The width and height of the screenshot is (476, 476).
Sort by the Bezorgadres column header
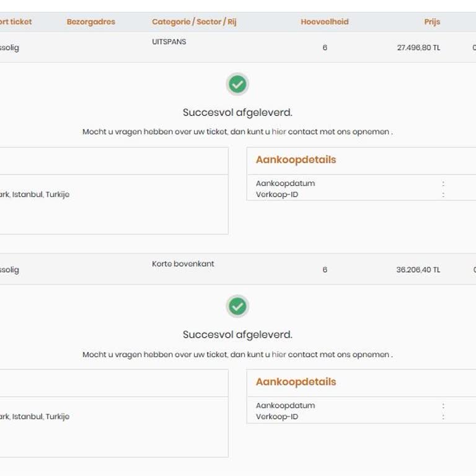coord(91,22)
